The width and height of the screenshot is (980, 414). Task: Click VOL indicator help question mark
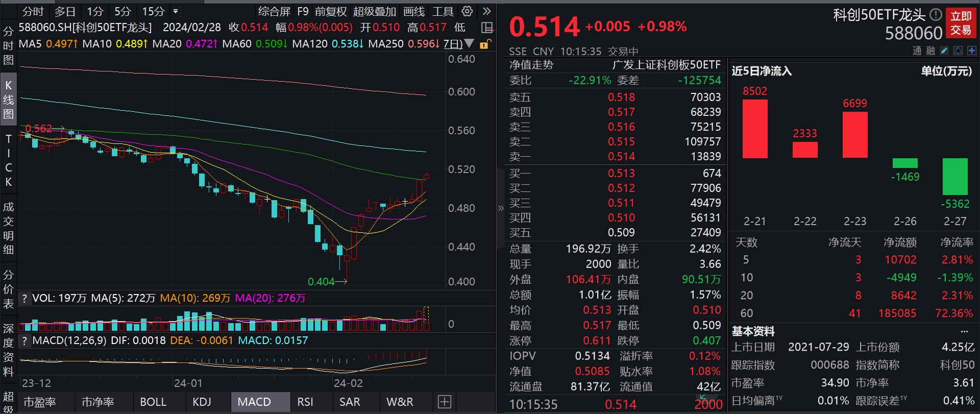(24, 298)
